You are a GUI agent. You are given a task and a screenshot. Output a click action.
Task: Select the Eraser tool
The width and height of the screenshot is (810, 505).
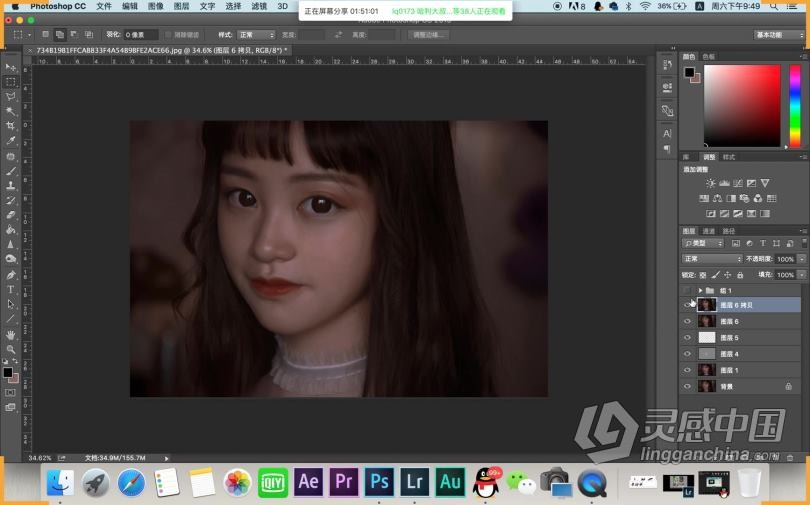tap(10, 214)
